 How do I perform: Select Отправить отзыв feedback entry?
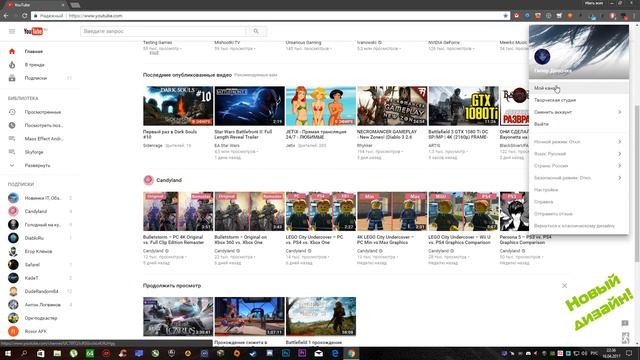pyautogui.click(x=579, y=214)
